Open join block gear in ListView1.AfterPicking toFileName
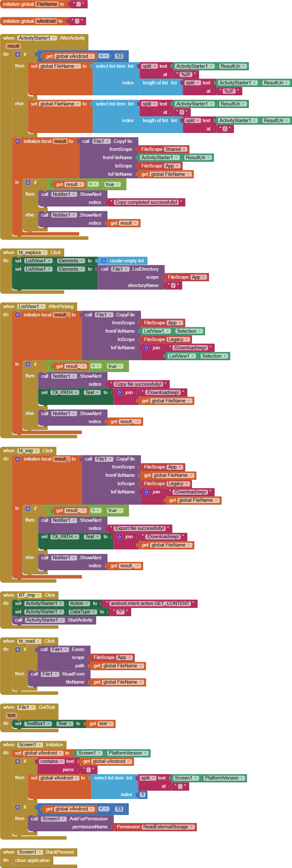The width and height of the screenshot is (292, 868). click(147, 348)
